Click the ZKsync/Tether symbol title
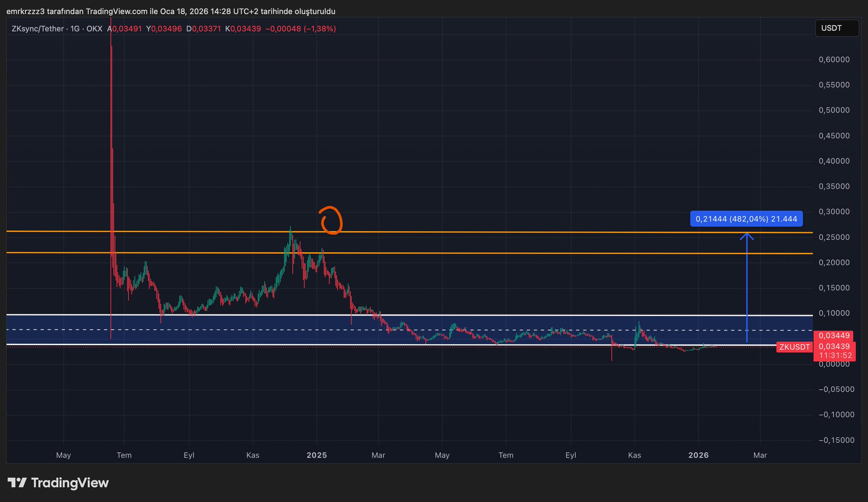Screen dimensions: 868x502 (37, 29)
